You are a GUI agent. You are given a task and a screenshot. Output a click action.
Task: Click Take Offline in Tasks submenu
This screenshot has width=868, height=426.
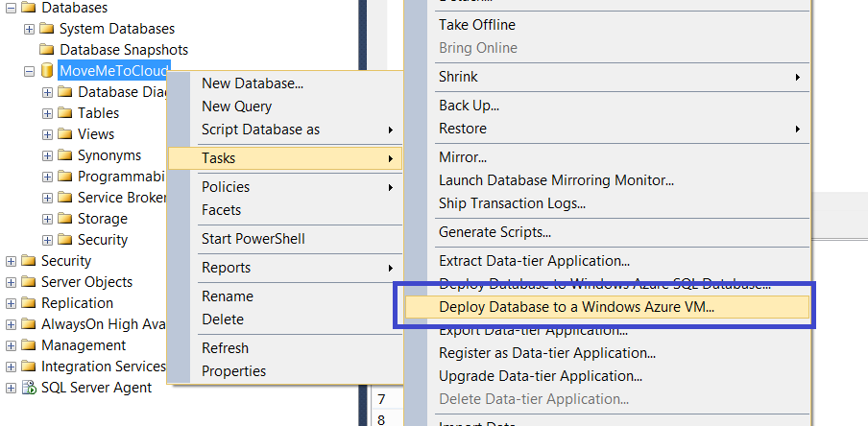point(477,25)
